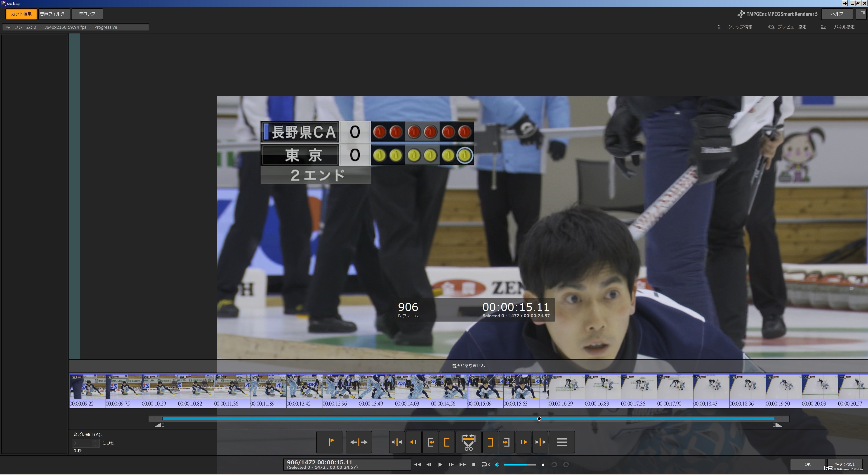868x475 pixels.
Task: Switch to the audio filter tab
Action: (x=54, y=14)
